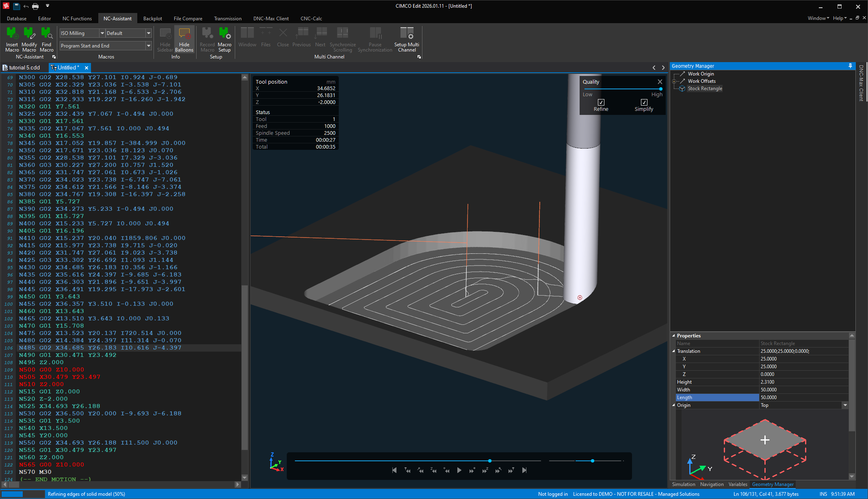Click the step-forward-with-magnifier playback icon
The height and width of the screenshot is (499, 868).
pyautogui.click(x=498, y=470)
